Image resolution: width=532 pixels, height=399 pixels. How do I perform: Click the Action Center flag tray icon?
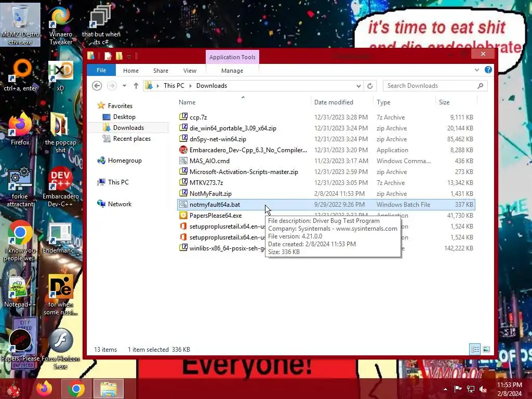(x=458, y=389)
